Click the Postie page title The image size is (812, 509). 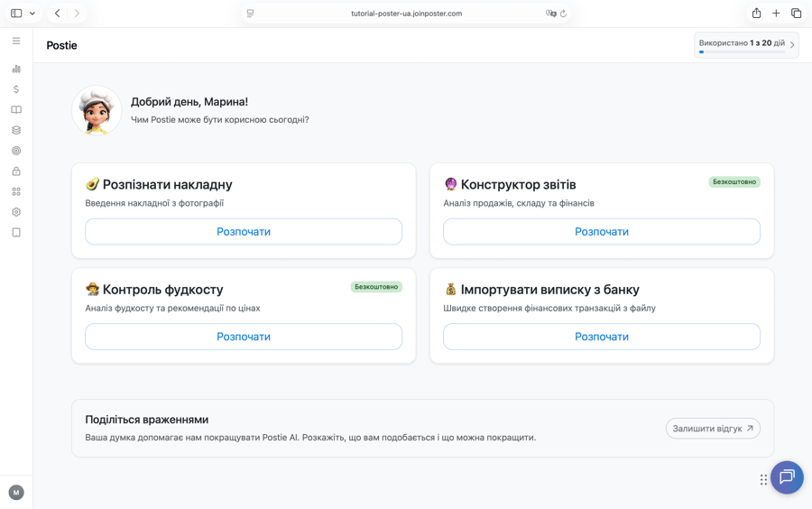[x=61, y=45]
